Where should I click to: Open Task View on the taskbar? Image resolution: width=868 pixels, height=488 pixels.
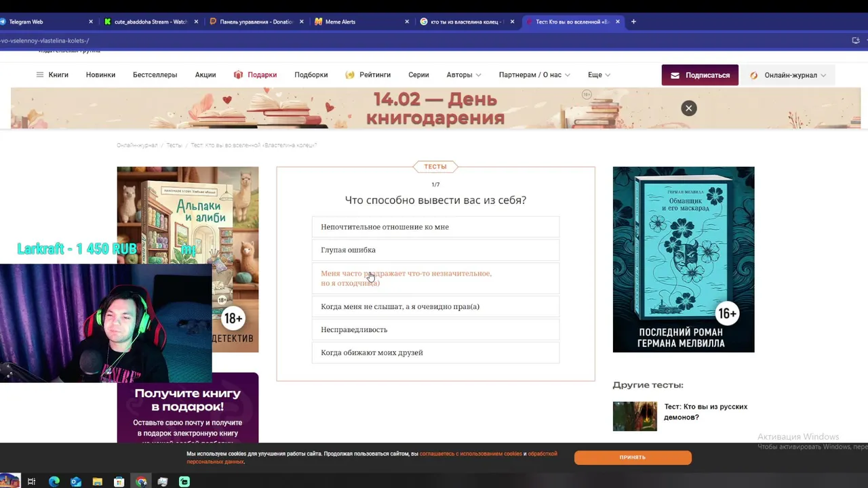(31, 482)
